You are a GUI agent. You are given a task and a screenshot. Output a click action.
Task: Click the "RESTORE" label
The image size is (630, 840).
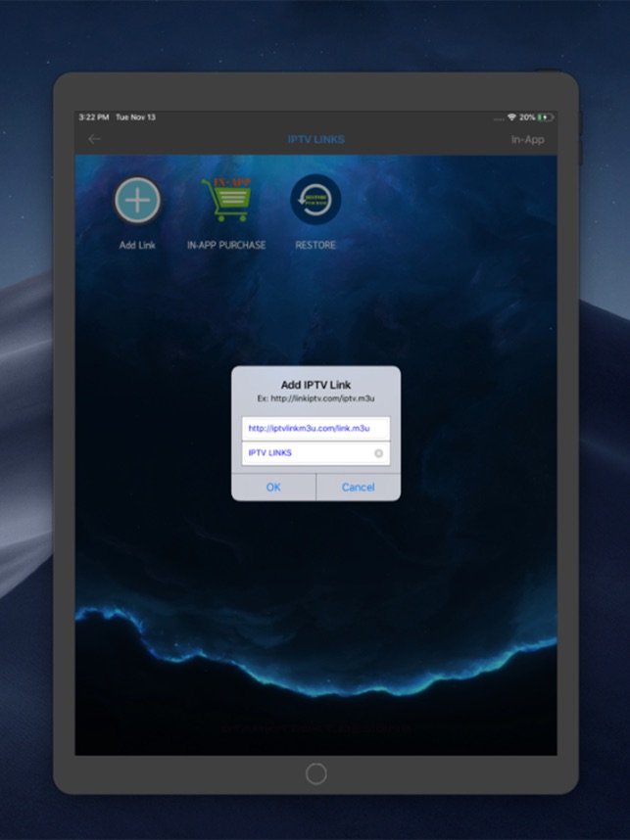click(315, 245)
